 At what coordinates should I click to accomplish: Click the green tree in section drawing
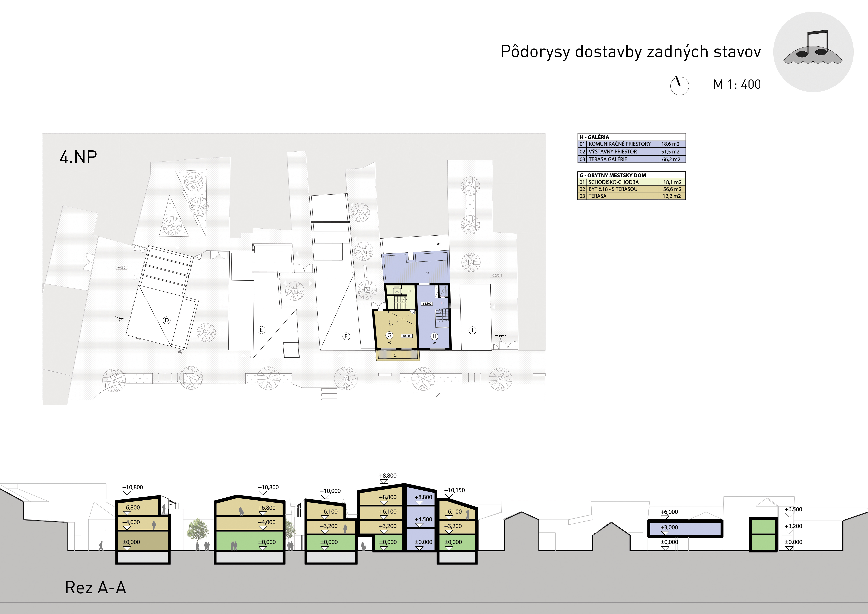point(198,530)
